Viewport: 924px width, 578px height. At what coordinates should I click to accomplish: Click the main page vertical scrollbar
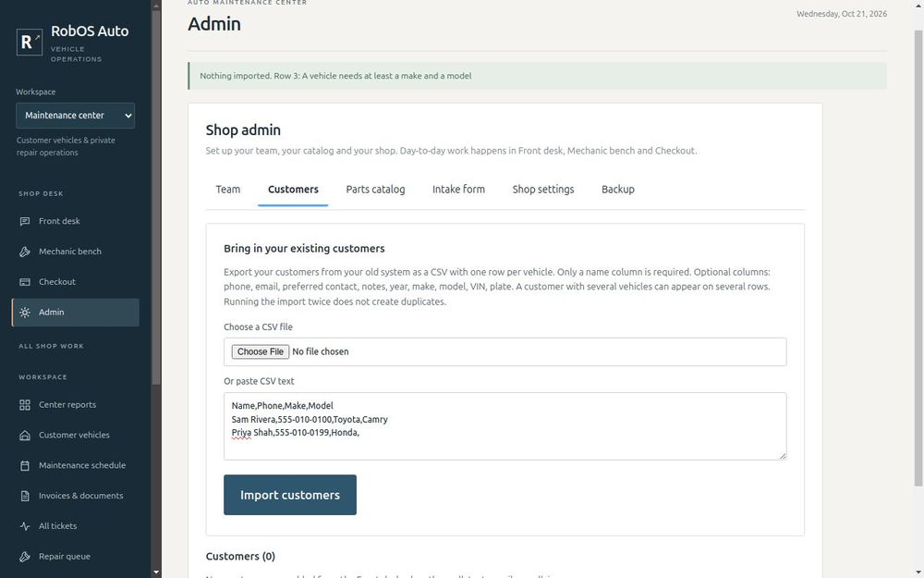(918, 260)
